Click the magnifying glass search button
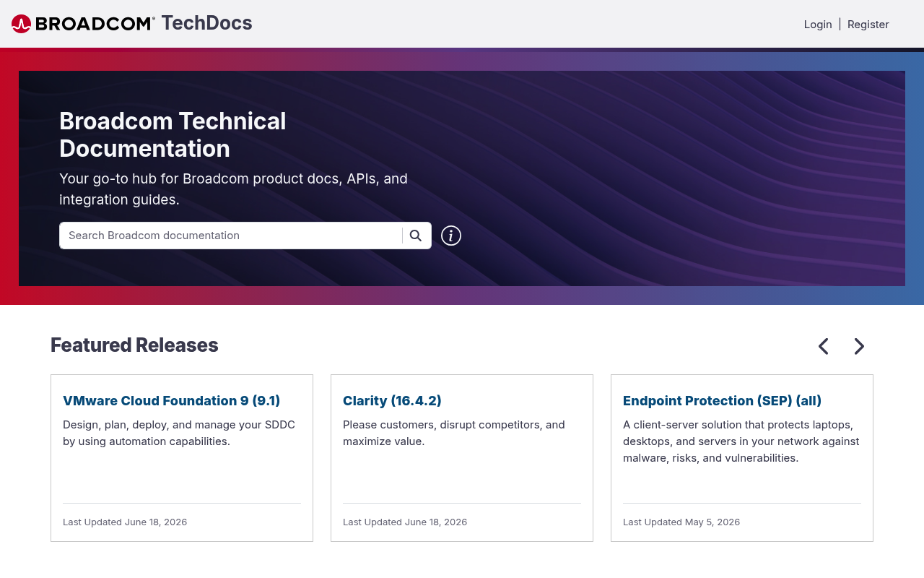Screen dimensions: 924x578 click(x=416, y=236)
